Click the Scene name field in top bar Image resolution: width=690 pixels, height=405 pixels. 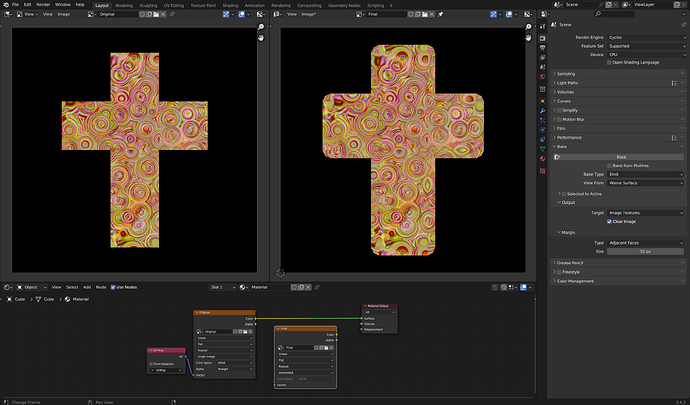point(580,4)
